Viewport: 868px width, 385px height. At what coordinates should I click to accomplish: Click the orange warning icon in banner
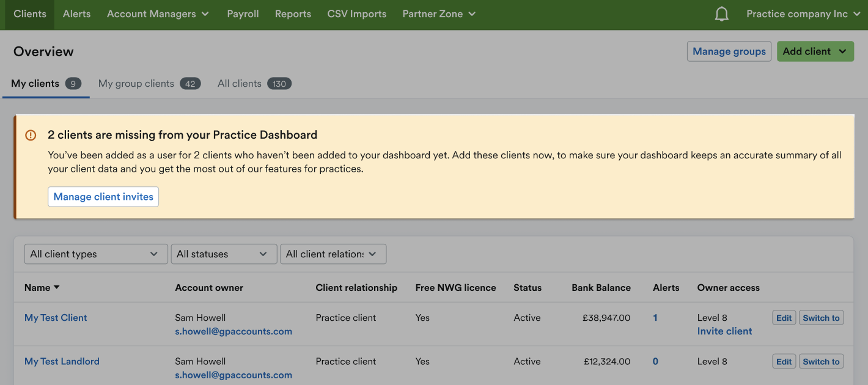pos(31,135)
